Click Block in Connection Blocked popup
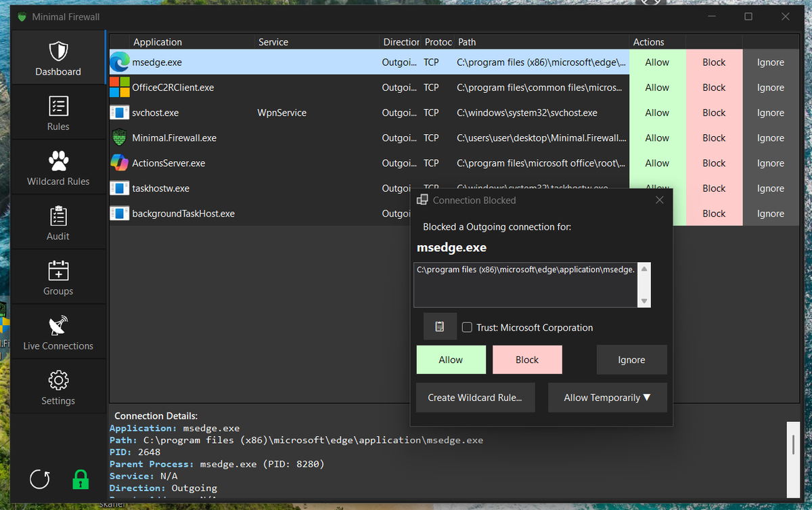 [527, 360]
